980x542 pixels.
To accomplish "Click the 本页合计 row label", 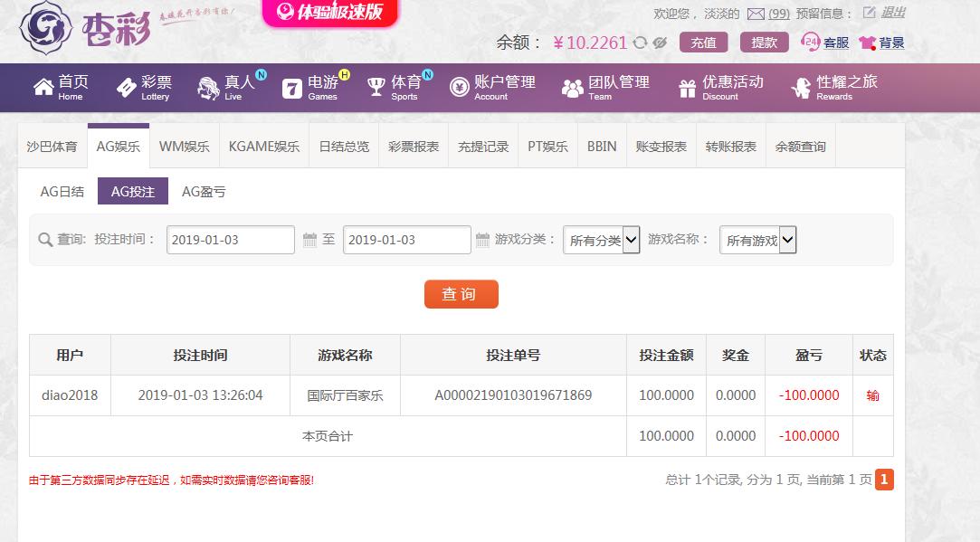I will [x=328, y=436].
